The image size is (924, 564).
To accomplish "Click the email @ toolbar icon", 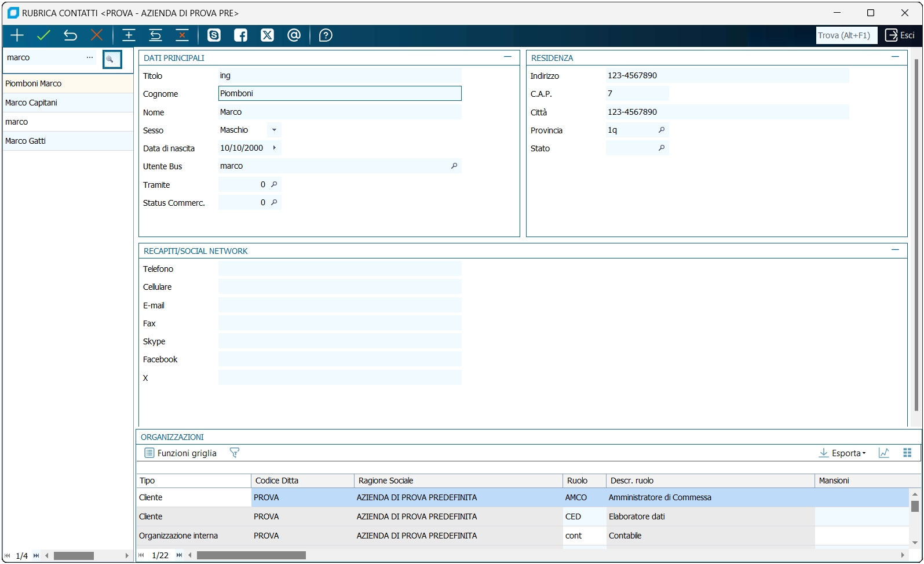I will click(294, 35).
